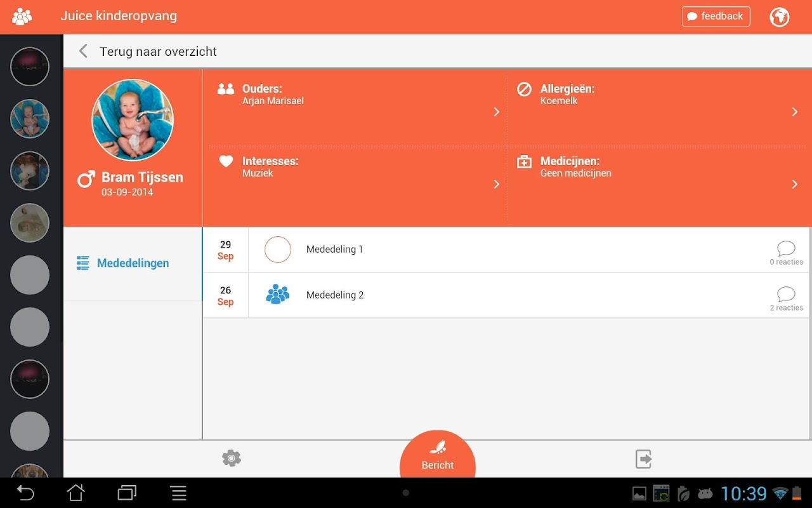Click the Muziek interest text

tap(258, 173)
